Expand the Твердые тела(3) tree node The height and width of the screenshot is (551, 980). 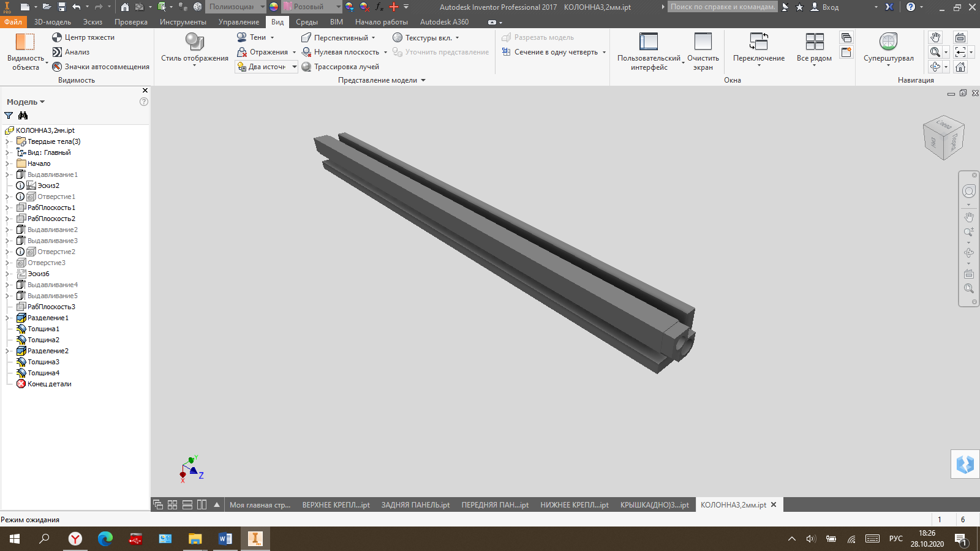pyautogui.click(x=7, y=141)
